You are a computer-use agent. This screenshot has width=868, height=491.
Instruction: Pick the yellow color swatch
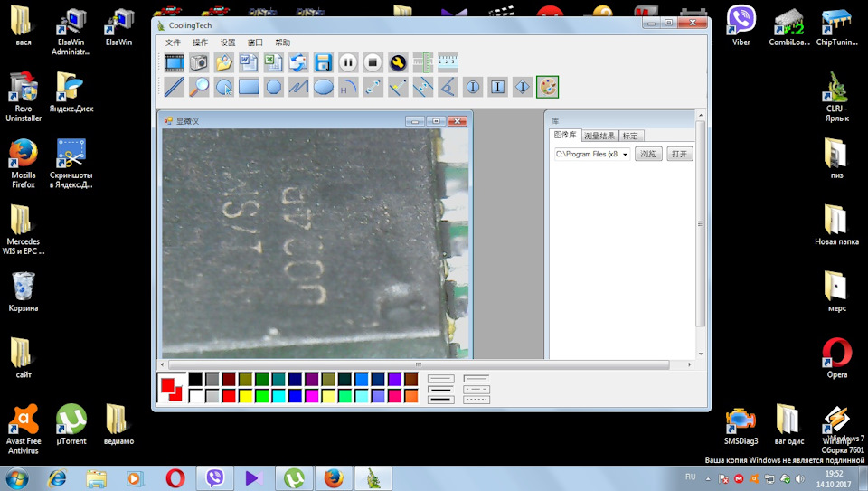pyautogui.click(x=245, y=396)
